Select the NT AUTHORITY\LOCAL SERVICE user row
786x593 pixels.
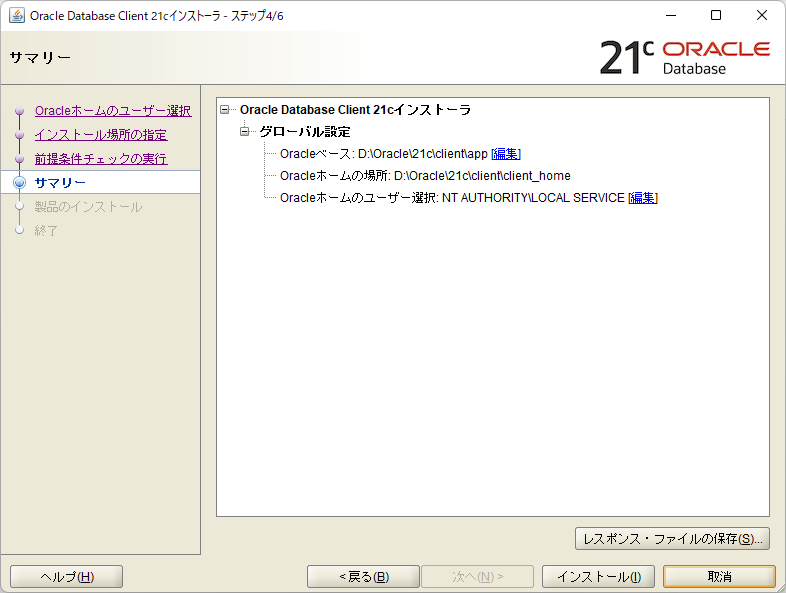pyautogui.click(x=452, y=198)
